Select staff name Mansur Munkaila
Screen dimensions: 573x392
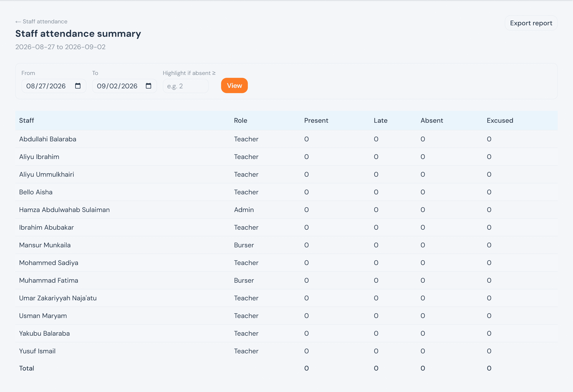45,245
